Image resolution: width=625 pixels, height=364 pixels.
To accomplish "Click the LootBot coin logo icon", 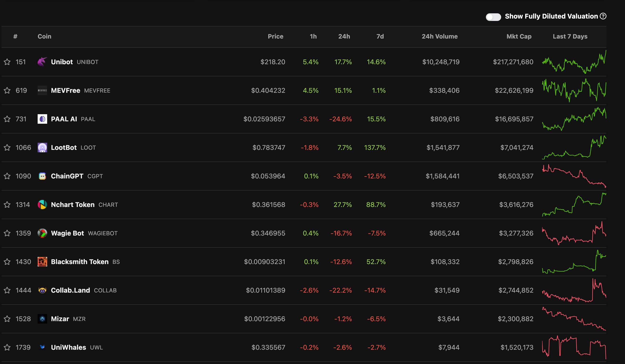I will coord(42,148).
